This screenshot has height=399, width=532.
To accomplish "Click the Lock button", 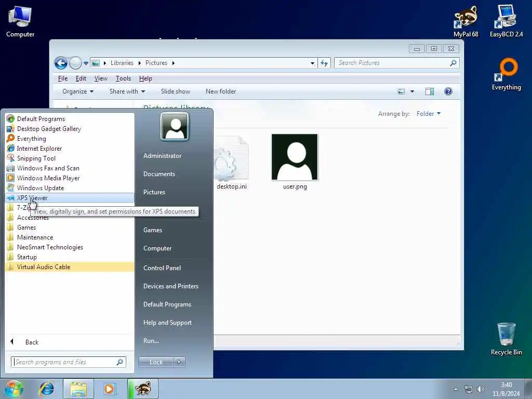I will pos(156,362).
